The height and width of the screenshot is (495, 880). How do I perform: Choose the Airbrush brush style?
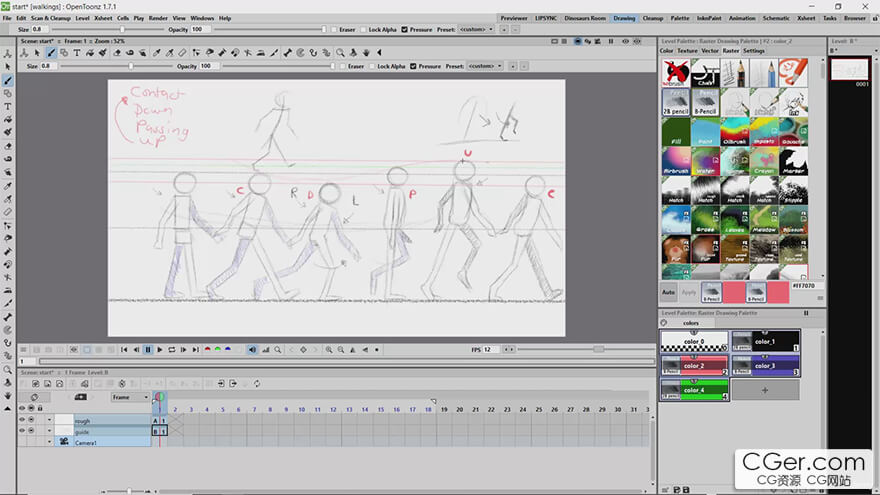tap(675, 162)
